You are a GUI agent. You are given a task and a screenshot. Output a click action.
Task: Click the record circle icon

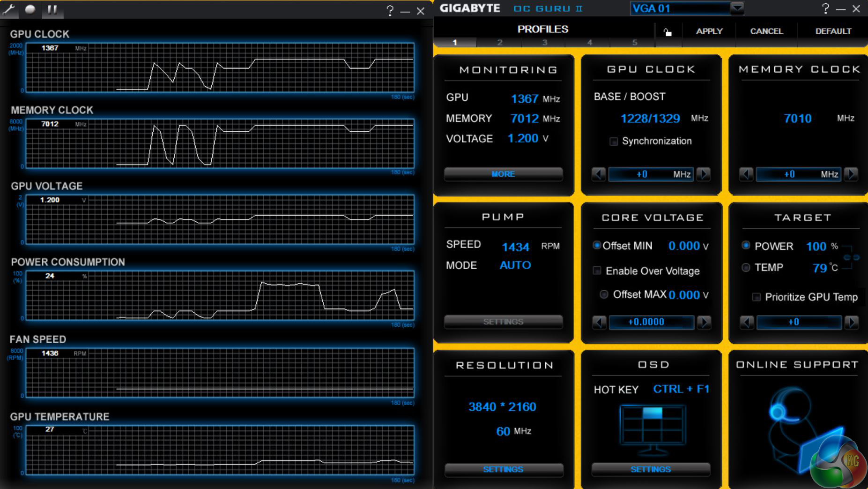30,9
